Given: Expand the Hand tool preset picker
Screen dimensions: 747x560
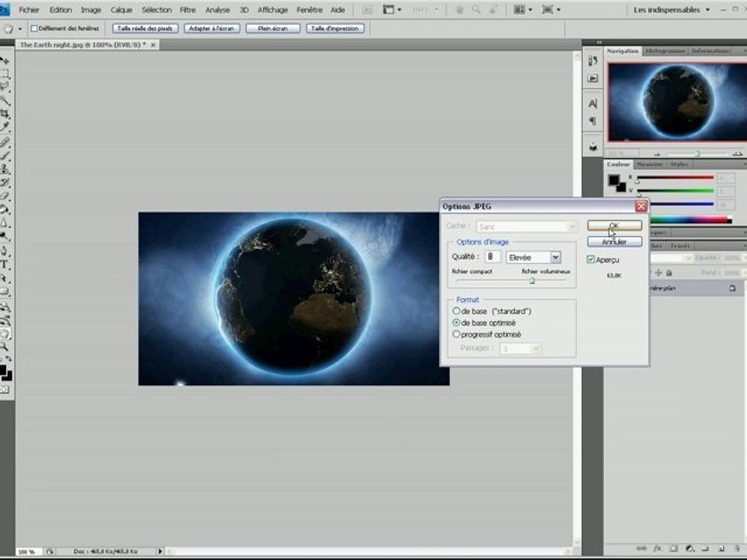Looking at the screenshot, I should [20, 29].
